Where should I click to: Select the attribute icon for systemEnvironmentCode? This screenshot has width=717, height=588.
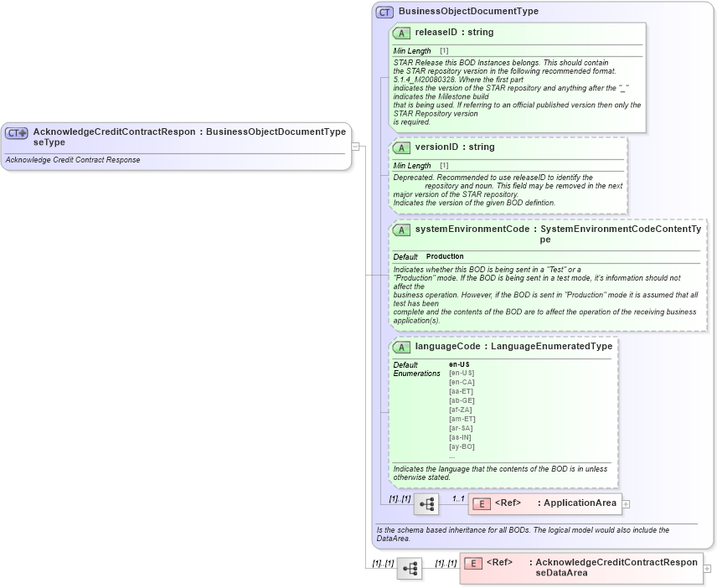click(400, 229)
